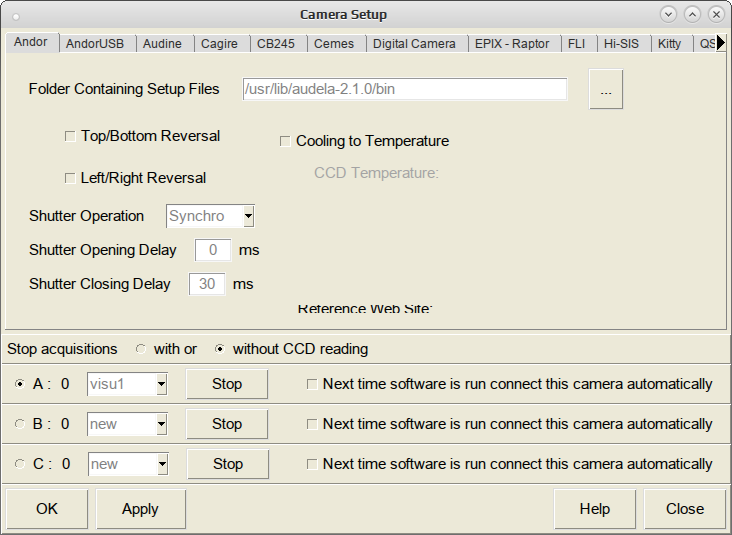Click the Folder Containing Setup Files field
Screen dimensions: 732x535
click(x=405, y=89)
